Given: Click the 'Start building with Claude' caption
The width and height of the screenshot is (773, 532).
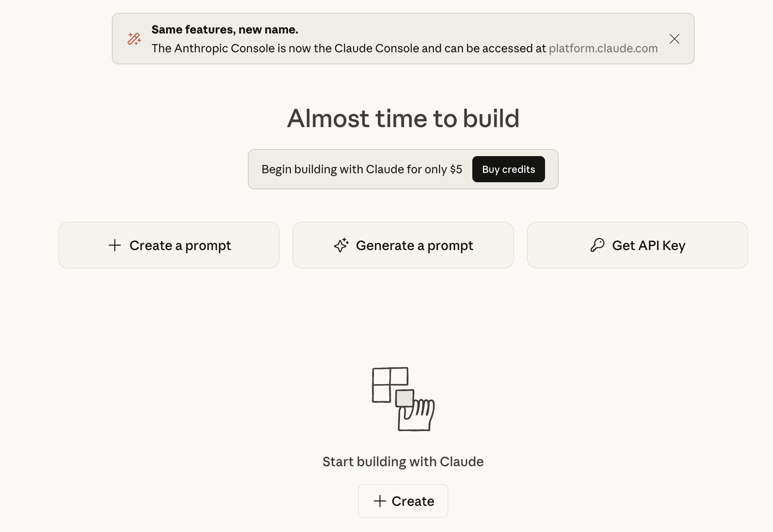Looking at the screenshot, I should (x=403, y=461).
